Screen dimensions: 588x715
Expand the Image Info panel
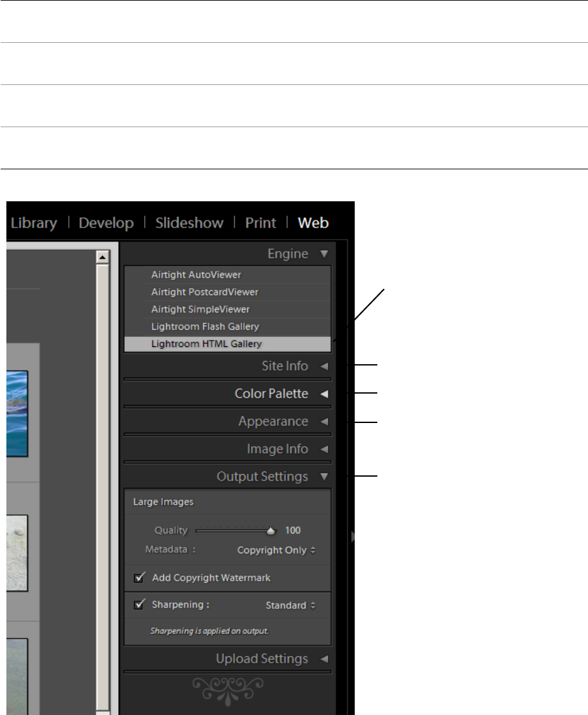(x=324, y=449)
